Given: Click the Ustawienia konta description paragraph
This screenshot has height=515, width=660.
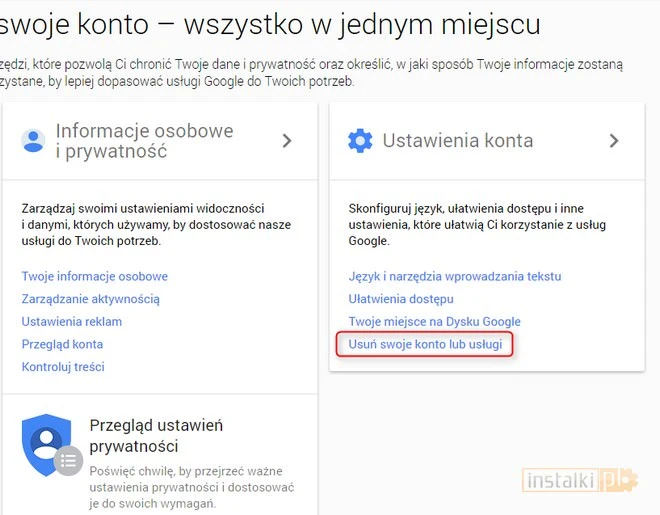Looking at the screenshot, I should (480, 225).
